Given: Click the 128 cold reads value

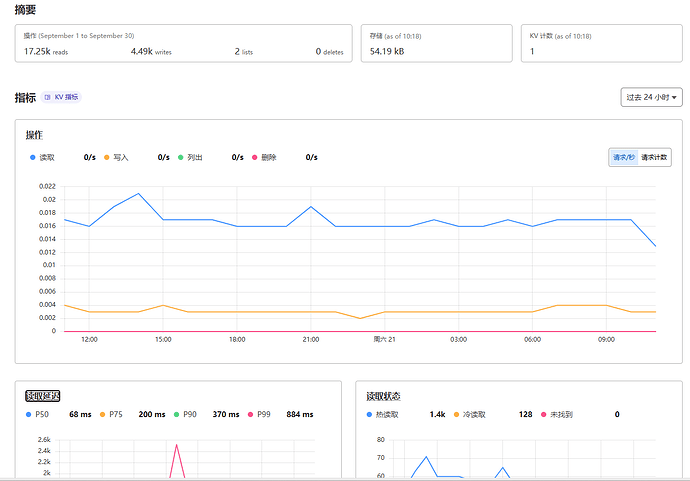Looking at the screenshot, I should [525, 415].
